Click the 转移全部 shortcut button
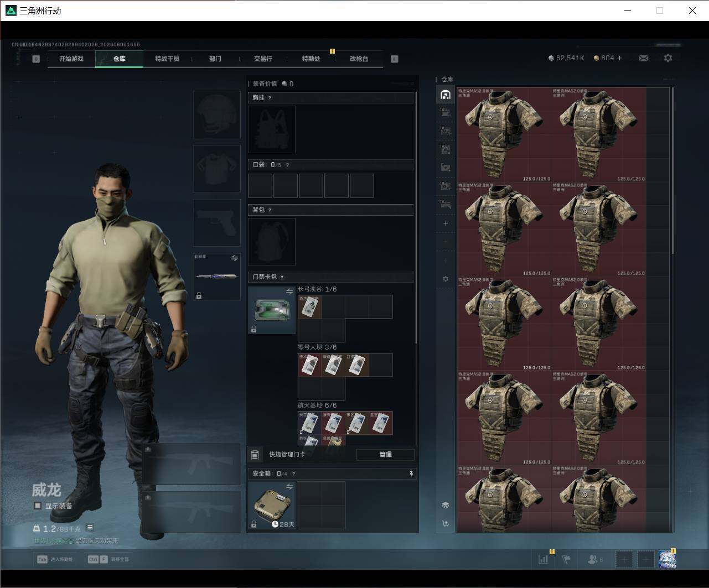Viewport: 709px width, 588px height. tap(108, 559)
